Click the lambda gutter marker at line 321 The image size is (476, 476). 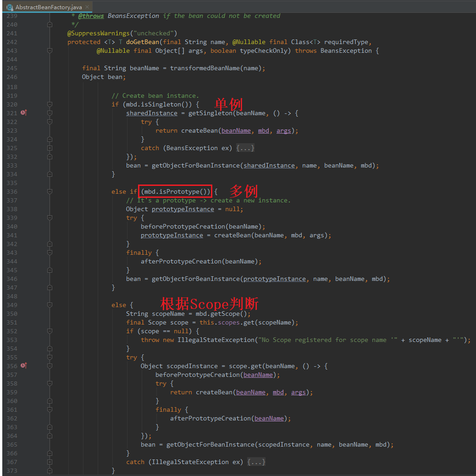(24, 113)
